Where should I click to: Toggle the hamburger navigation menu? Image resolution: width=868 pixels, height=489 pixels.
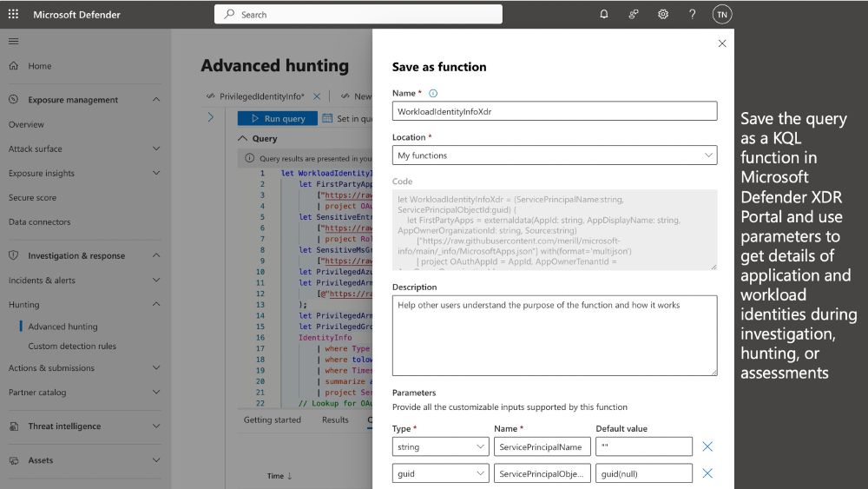tap(13, 41)
